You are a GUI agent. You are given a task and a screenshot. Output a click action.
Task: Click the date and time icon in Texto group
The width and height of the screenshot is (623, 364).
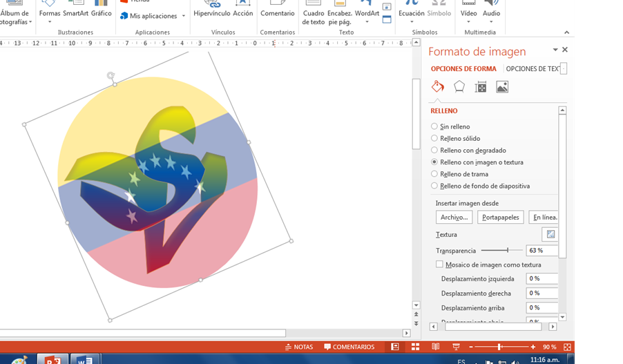(387, 7)
